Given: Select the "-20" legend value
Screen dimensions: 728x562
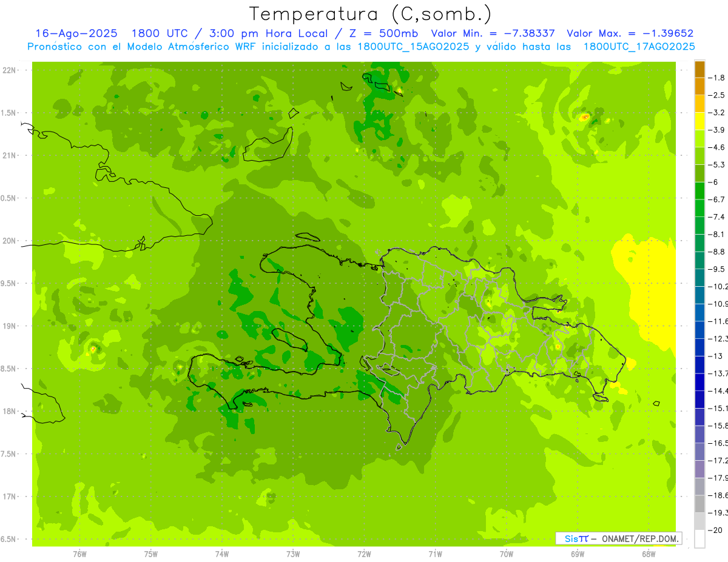Looking at the screenshot, I should pyautogui.click(x=716, y=530).
